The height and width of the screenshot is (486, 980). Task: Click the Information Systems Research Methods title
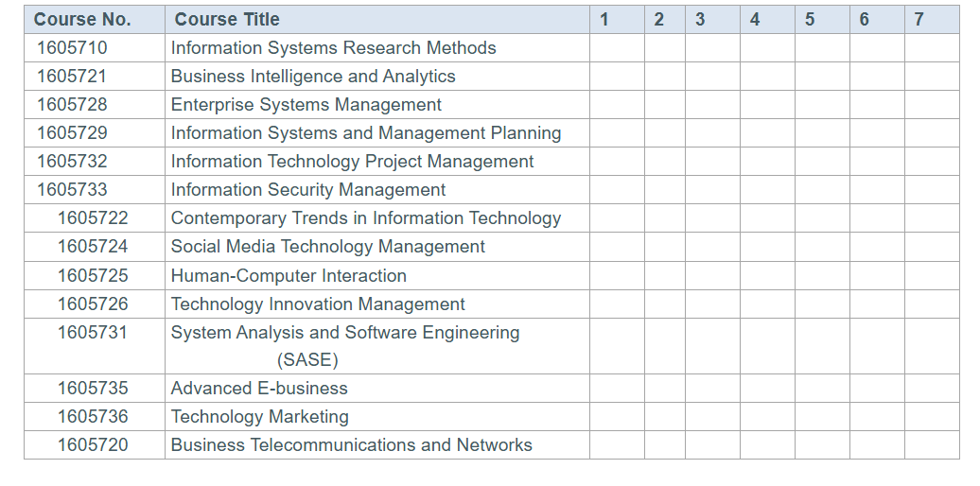tap(333, 47)
